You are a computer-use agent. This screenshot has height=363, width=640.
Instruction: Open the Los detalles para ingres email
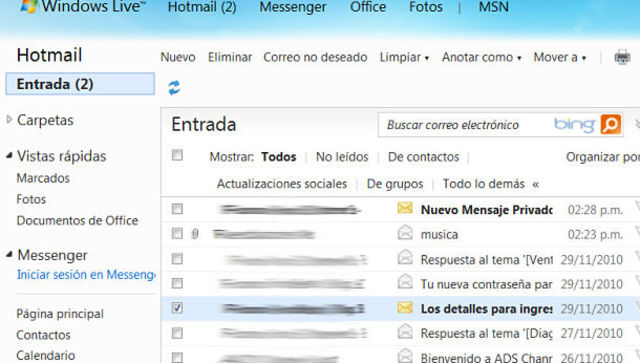[x=487, y=309]
